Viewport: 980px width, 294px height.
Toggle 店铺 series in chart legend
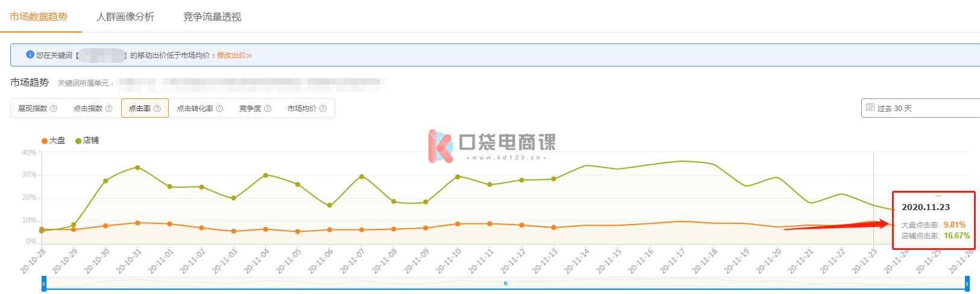(x=87, y=141)
